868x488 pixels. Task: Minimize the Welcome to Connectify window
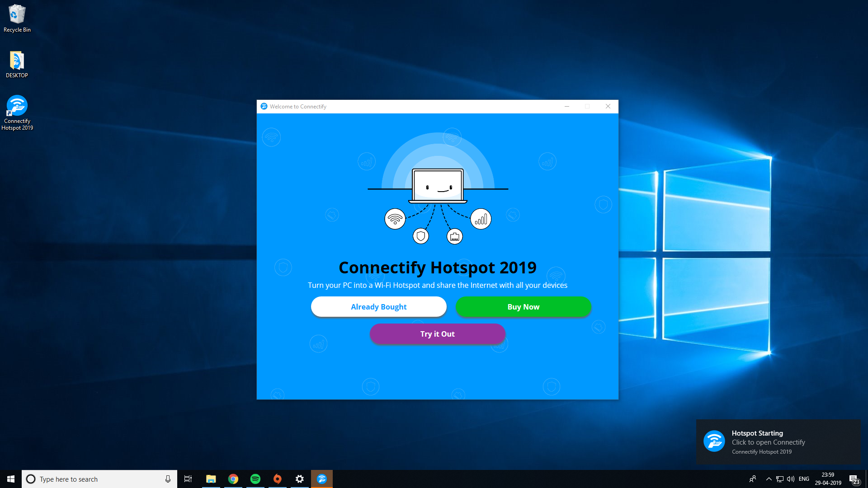pos(566,106)
